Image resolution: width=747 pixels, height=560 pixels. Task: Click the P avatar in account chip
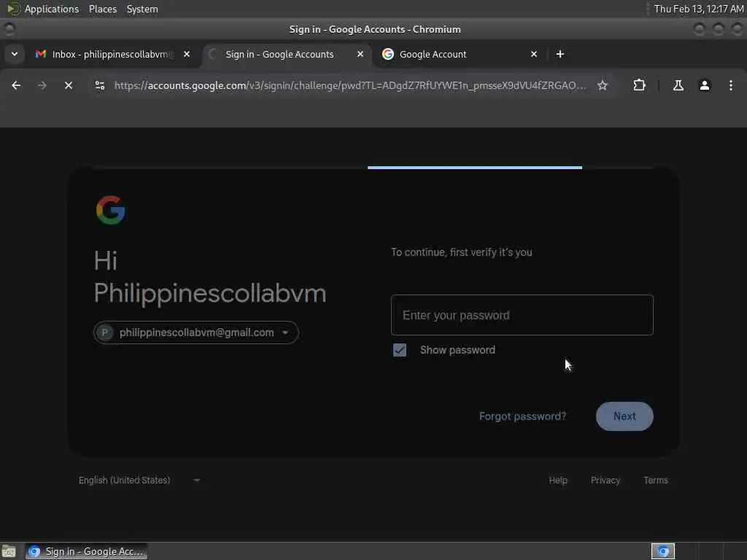[105, 332]
